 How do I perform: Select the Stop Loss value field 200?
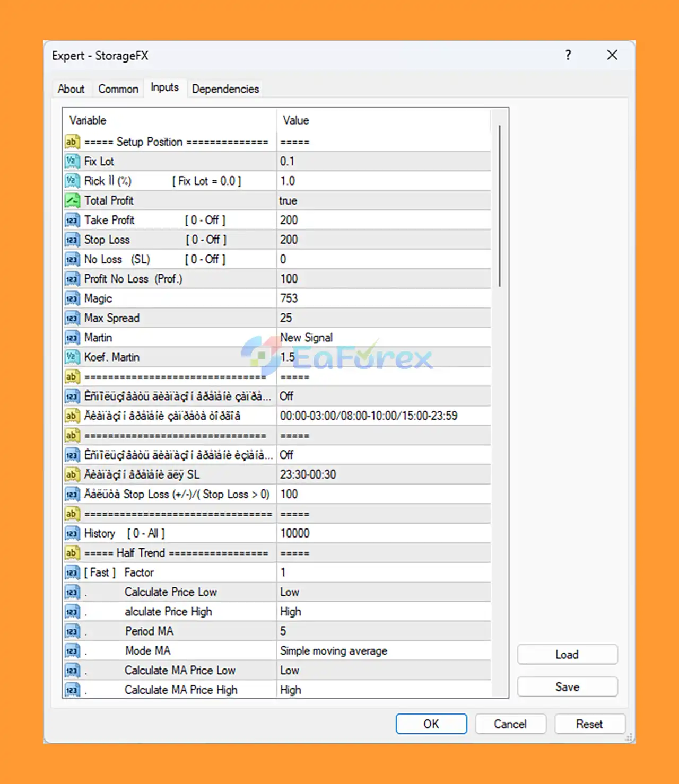382,240
